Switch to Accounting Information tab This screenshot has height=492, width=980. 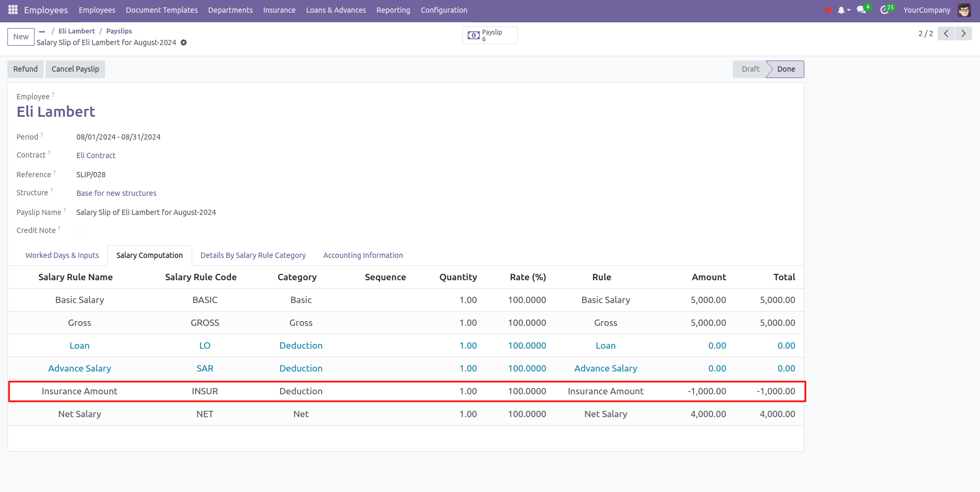pos(363,255)
